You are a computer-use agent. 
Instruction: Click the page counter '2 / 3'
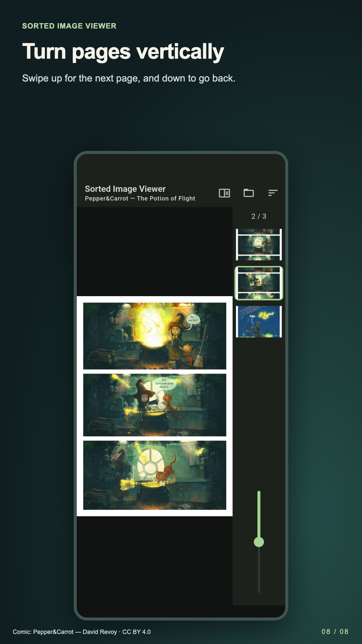coord(259,216)
